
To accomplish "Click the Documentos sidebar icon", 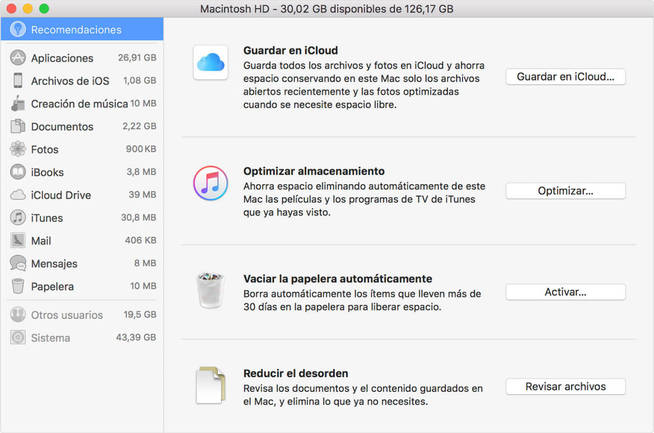I will coord(18,126).
